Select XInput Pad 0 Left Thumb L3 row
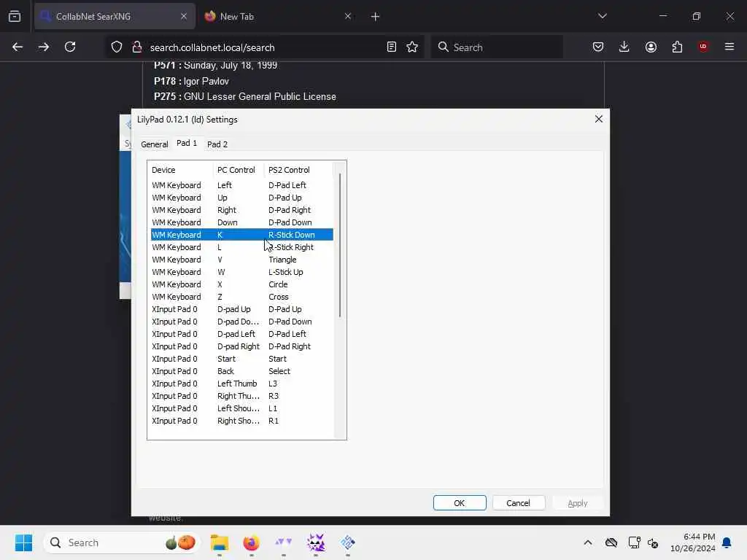Viewport: 747px width, 560px height. click(242, 384)
